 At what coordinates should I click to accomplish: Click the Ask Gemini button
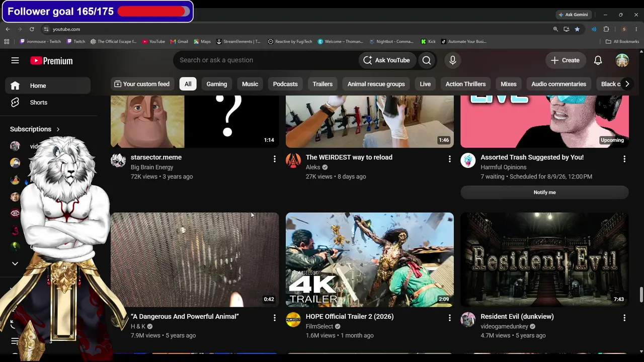573,15
